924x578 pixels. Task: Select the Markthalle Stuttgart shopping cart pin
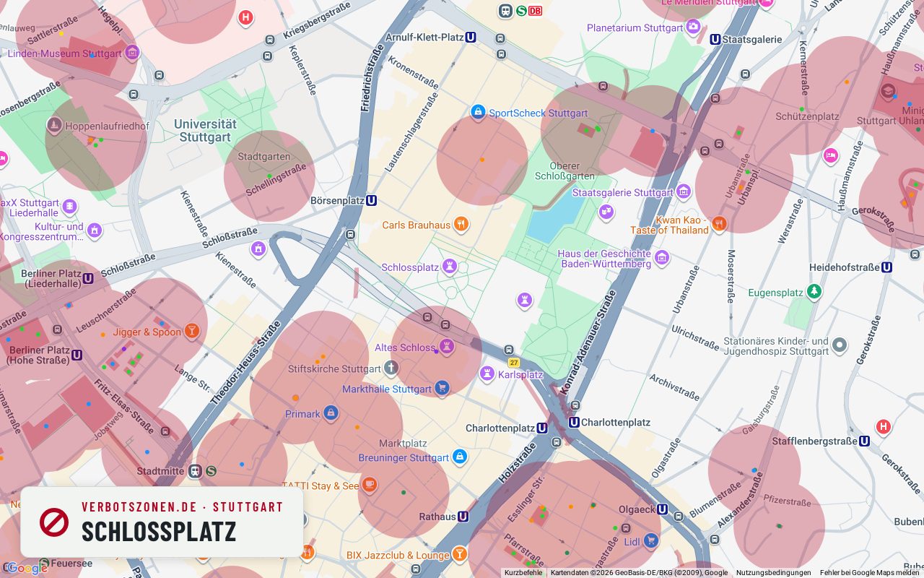(x=442, y=389)
